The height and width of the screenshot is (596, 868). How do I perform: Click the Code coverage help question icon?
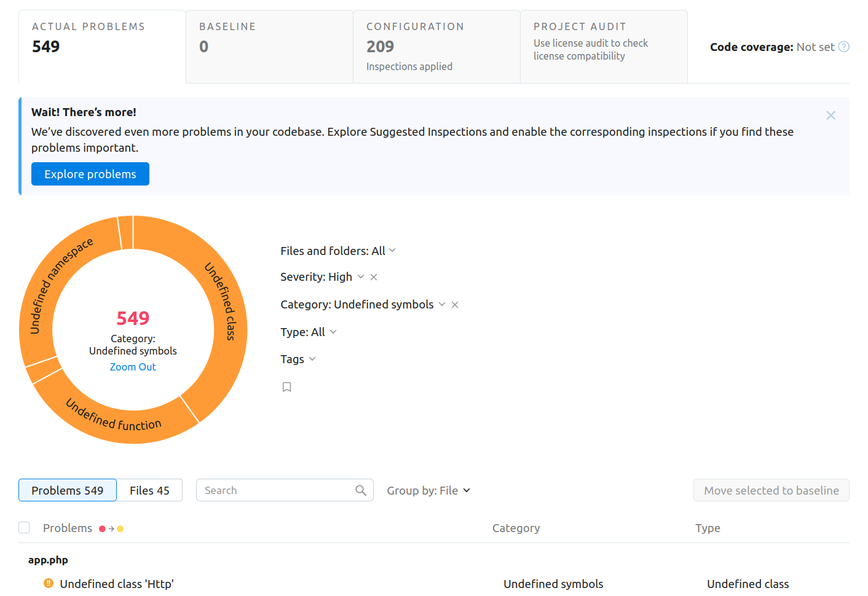click(x=843, y=47)
